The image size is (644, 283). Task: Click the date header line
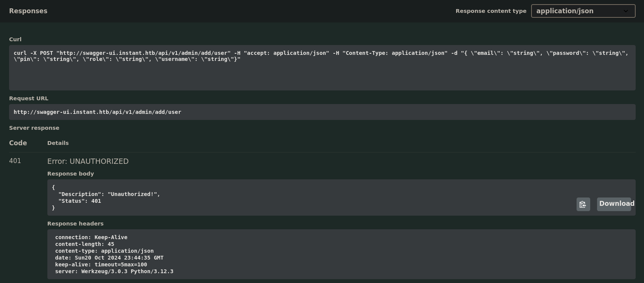pos(109,258)
